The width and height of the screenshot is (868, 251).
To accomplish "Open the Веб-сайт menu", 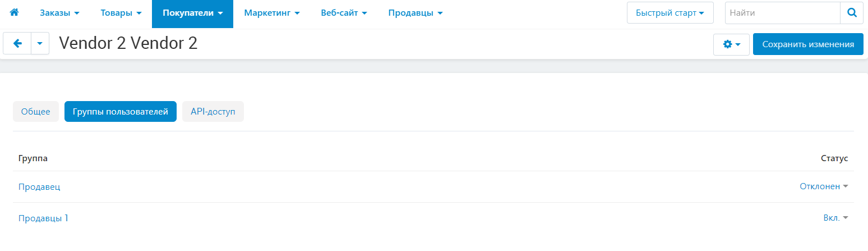I will pos(344,13).
